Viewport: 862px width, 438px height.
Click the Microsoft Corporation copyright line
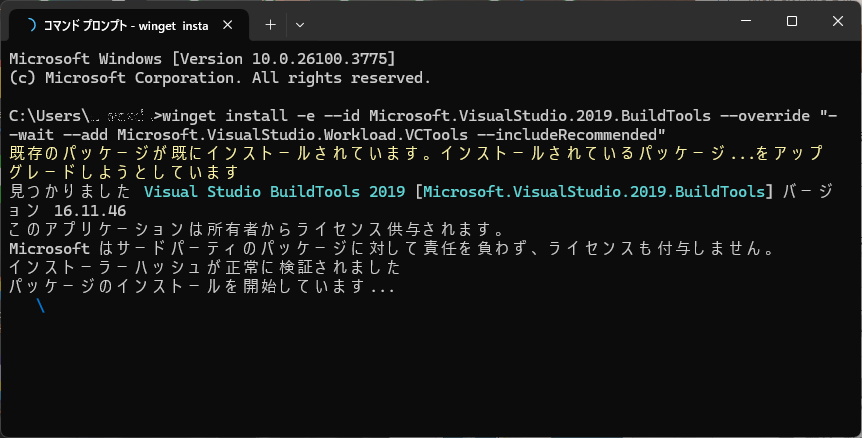(220, 77)
